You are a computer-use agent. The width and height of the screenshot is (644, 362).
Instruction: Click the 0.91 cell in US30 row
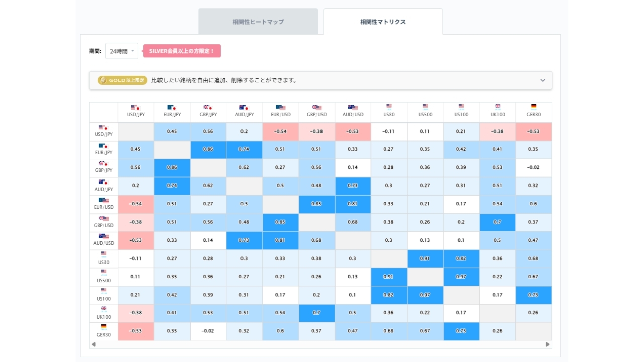click(x=425, y=259)
